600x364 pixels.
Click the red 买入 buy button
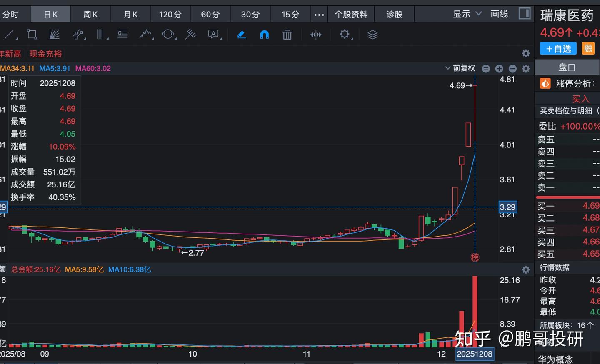point(581,99)
